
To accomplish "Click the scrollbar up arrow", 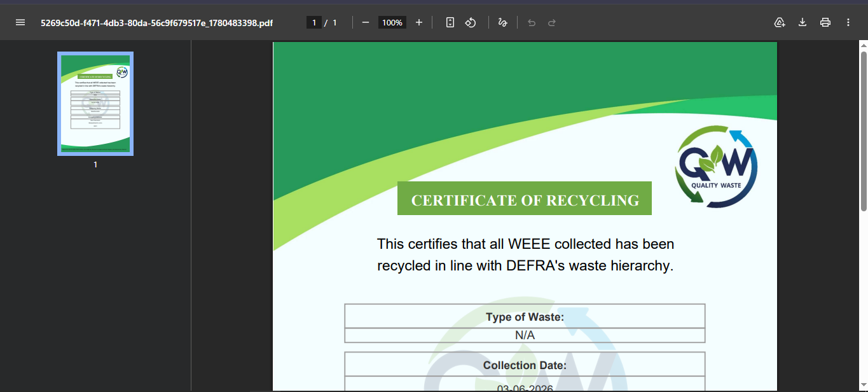I will coord(864,45).
